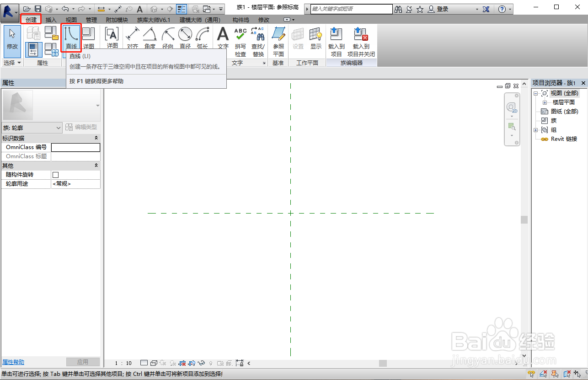
Task: Collapse the 其他 section
Action: click(x=96, y=166)
